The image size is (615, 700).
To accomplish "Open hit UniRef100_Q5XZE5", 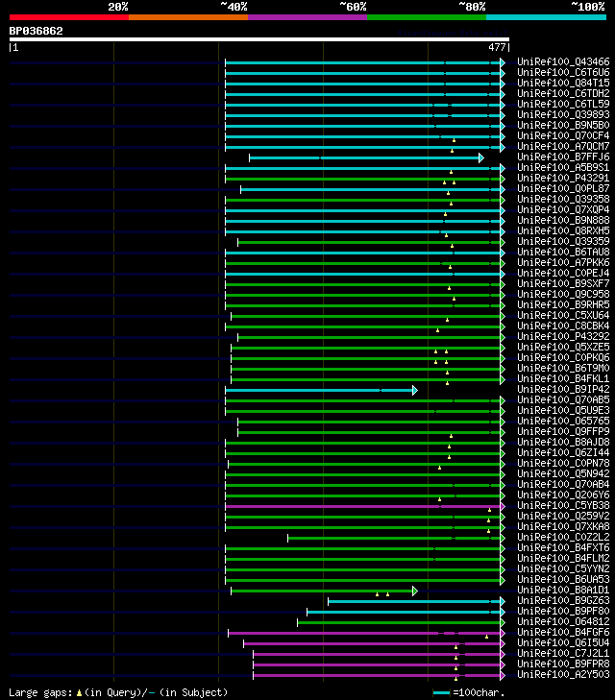I will pyautogui.click(x=563, y=348).
